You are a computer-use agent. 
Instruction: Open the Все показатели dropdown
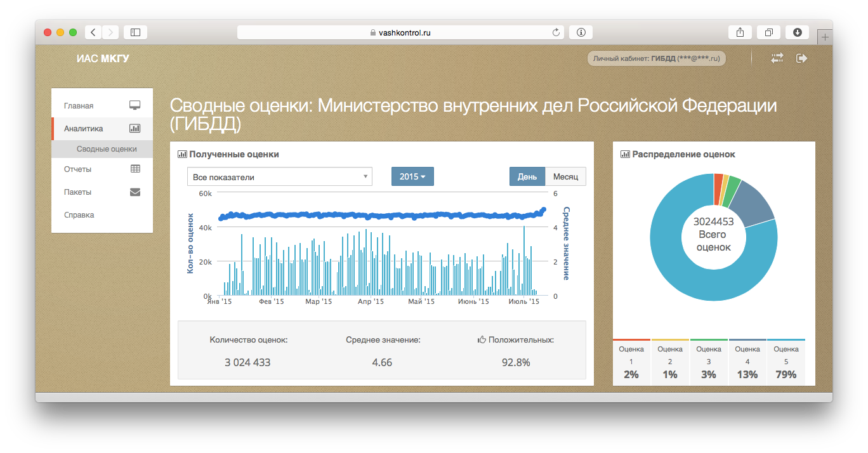coord(279,176)
